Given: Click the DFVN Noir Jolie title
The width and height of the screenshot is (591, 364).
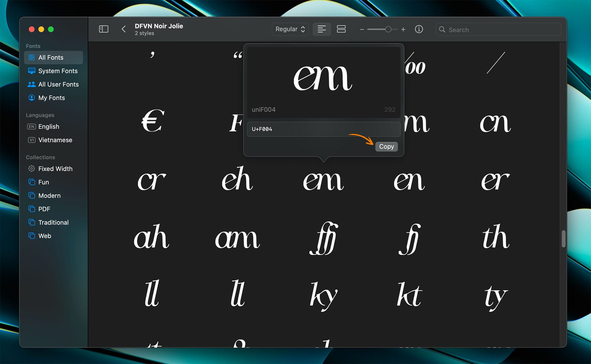Looking at the screenshot, I should (x=159, y=26).
